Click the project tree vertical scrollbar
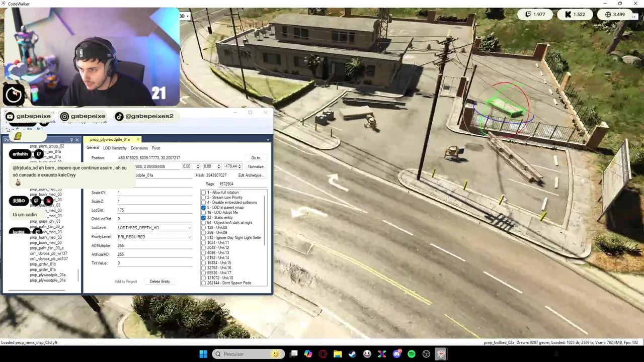 [x=78, y=276]
